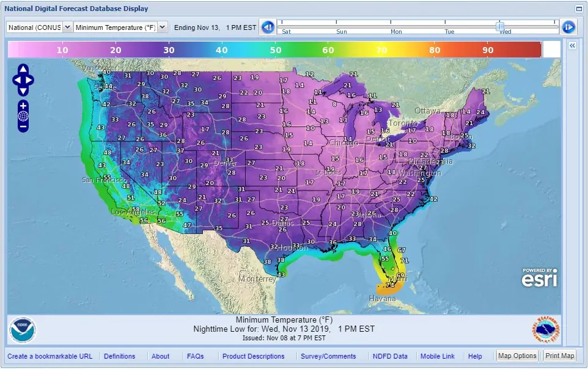
Task: Open the Help link
Action: (475, 356)
